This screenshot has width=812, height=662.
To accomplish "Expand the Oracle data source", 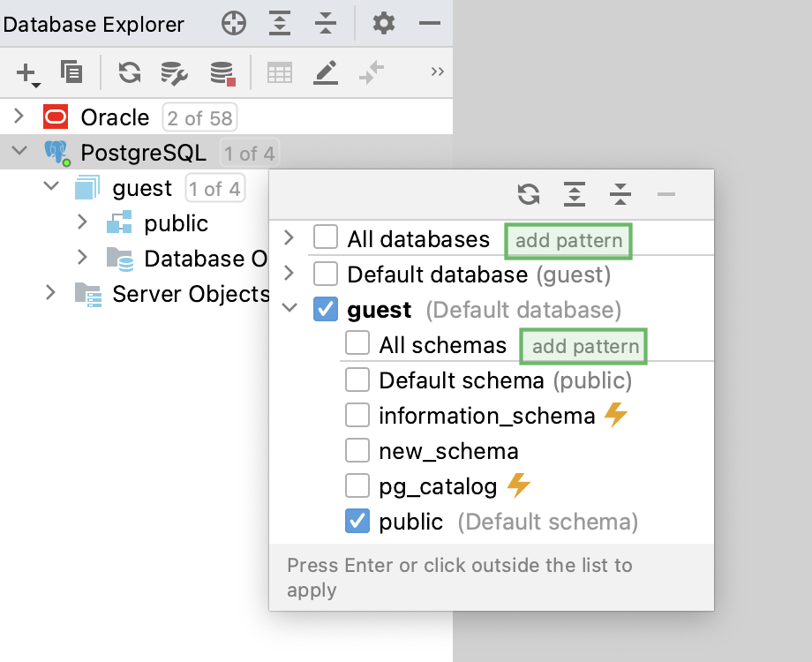I will pos(19,117).
